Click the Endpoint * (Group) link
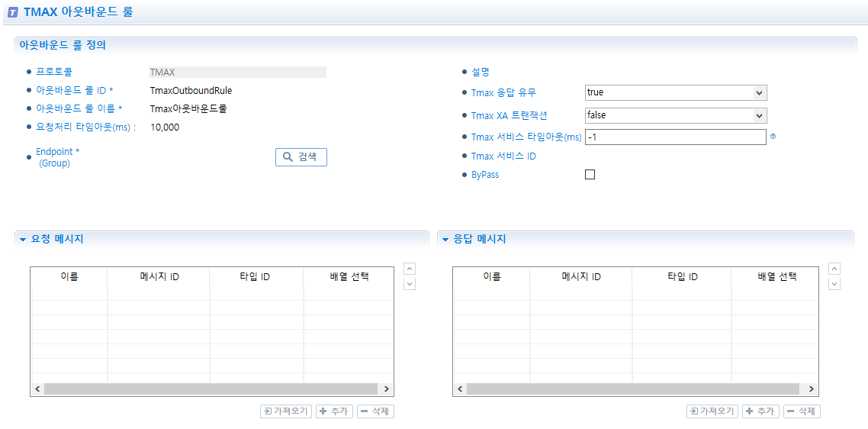The height and width of the screenshot is (429, 868). click(56, 156)
